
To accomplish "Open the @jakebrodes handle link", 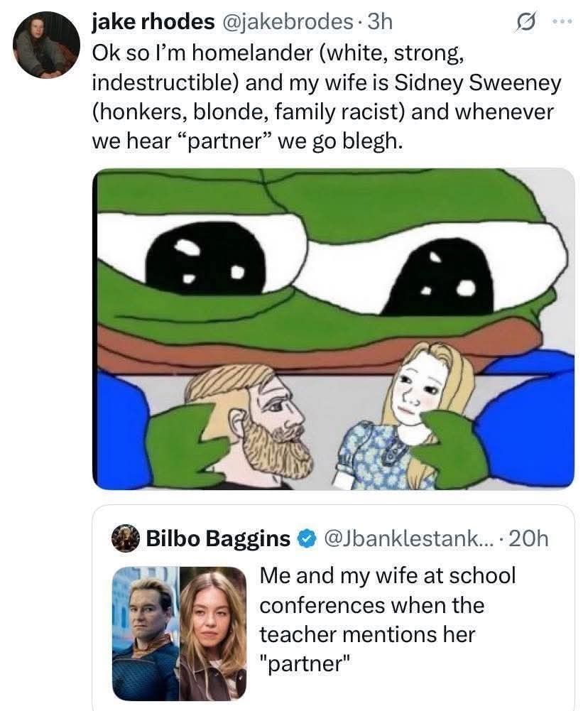I will 285,22.
